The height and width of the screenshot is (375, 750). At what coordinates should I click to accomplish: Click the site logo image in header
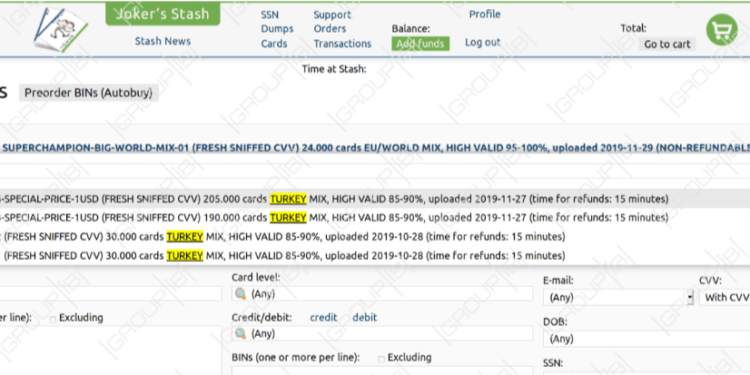coord(60,29)
